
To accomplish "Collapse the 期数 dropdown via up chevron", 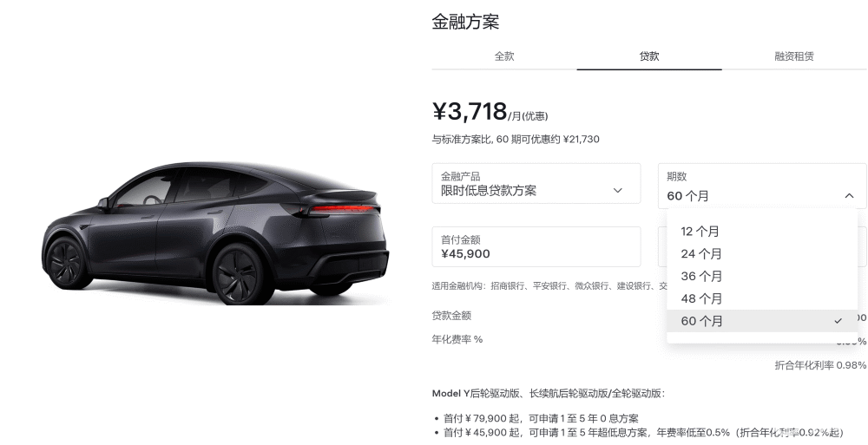I will coord(849,195).
